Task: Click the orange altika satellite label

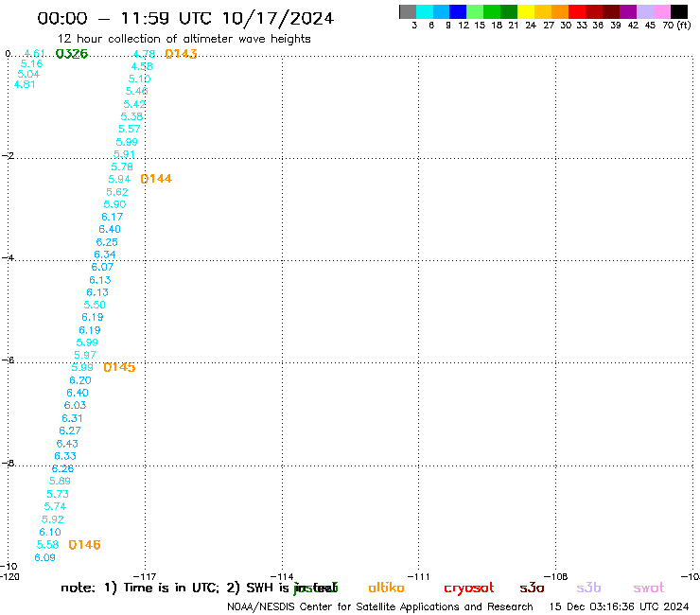Action: (x=386, y=588)
